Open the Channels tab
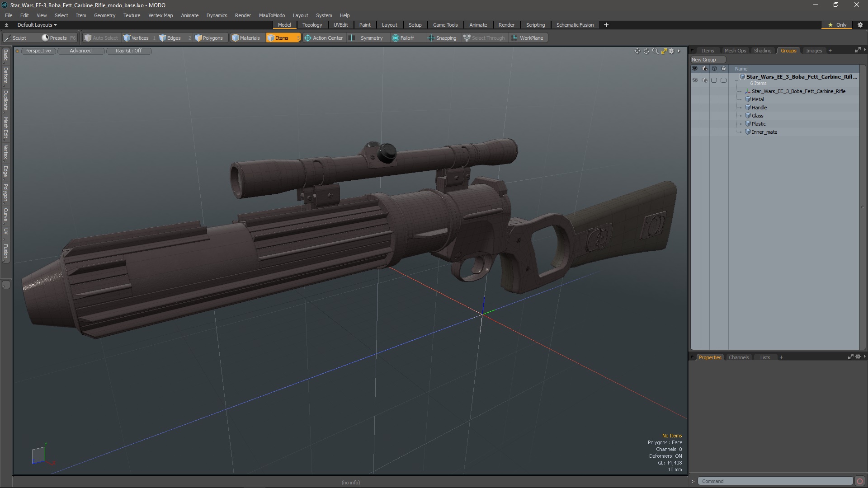Viewport: 868px width, 488px height. 739,357
